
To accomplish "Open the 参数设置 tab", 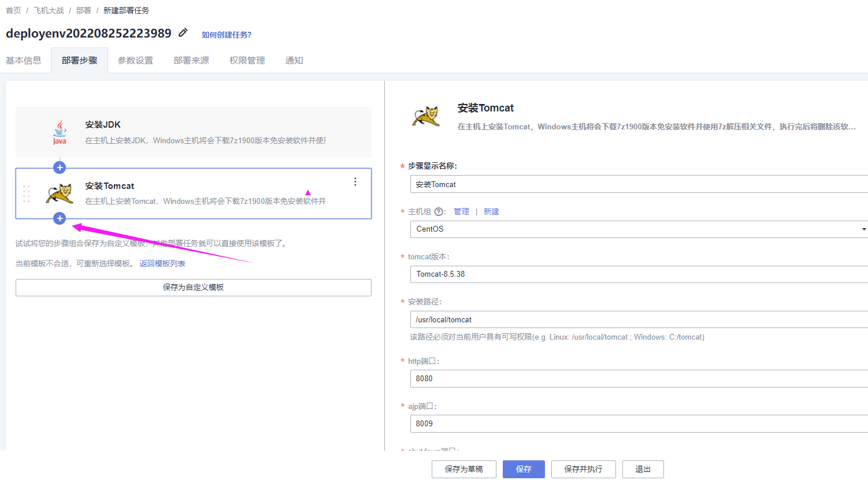I will 136,60.
